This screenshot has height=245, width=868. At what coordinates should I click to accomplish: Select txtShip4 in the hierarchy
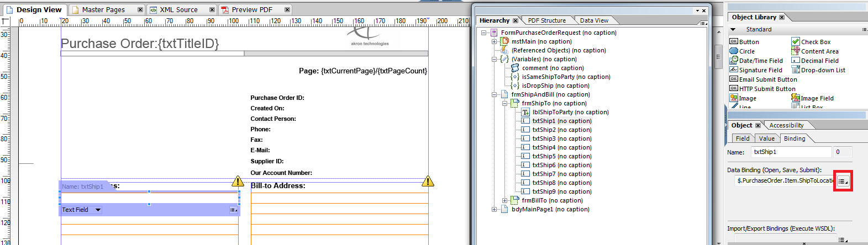click(x=561, y=147)
